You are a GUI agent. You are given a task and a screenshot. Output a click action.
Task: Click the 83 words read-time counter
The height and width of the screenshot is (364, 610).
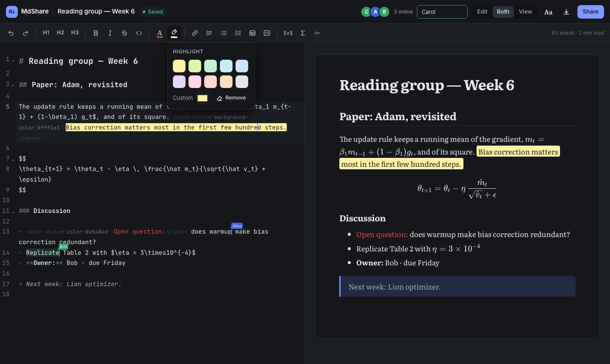(578, 33)
